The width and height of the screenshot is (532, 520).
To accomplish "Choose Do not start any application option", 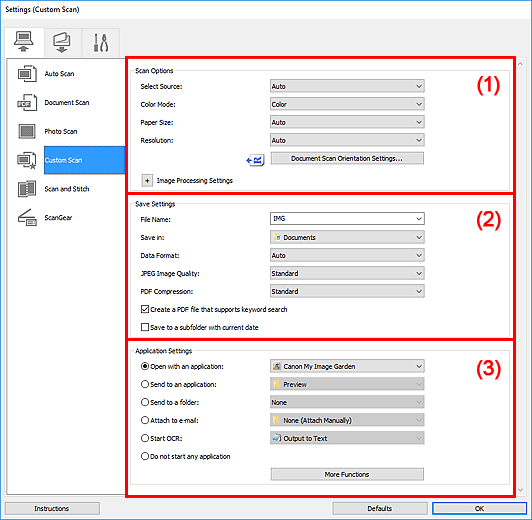I will pos(145,456).
